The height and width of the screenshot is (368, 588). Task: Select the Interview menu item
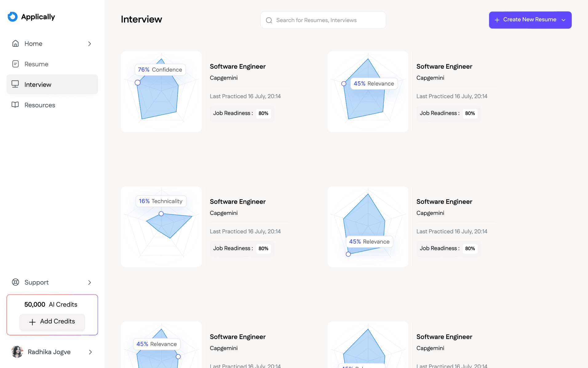click(x=52, y=84)
